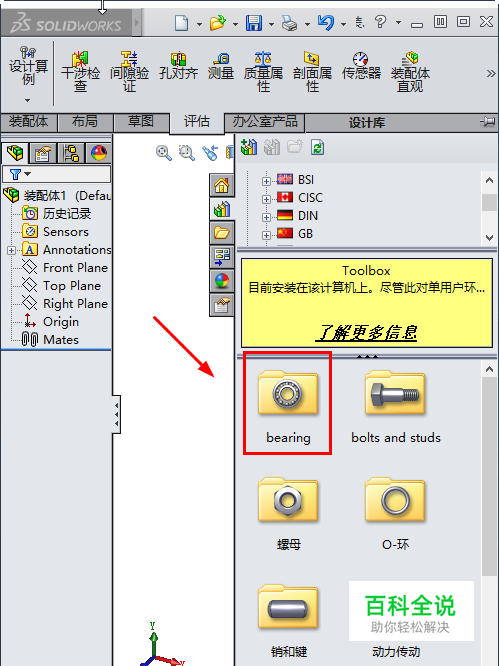Viewport: 499px width, 666px height.
Task: Open the Help question mark icon
Action: [381, 21]
